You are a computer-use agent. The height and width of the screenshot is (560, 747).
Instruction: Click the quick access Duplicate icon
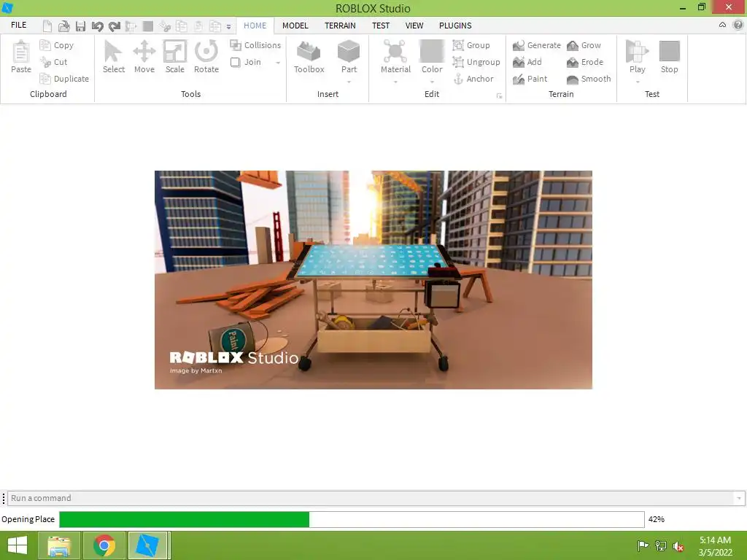(x=215, y=26)
